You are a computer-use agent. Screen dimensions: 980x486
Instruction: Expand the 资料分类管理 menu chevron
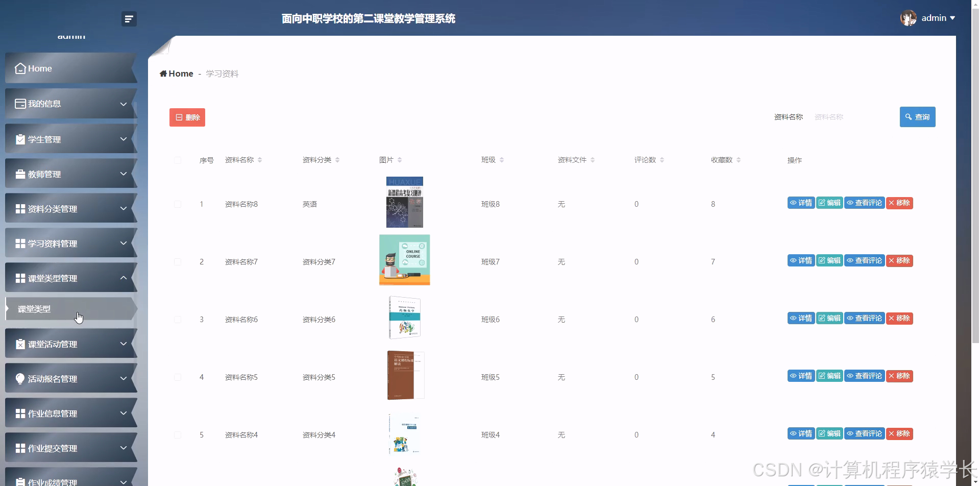click(124, 208)
